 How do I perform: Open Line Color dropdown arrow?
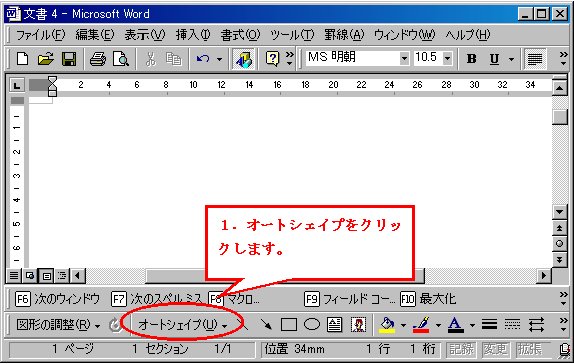point(438,324)
